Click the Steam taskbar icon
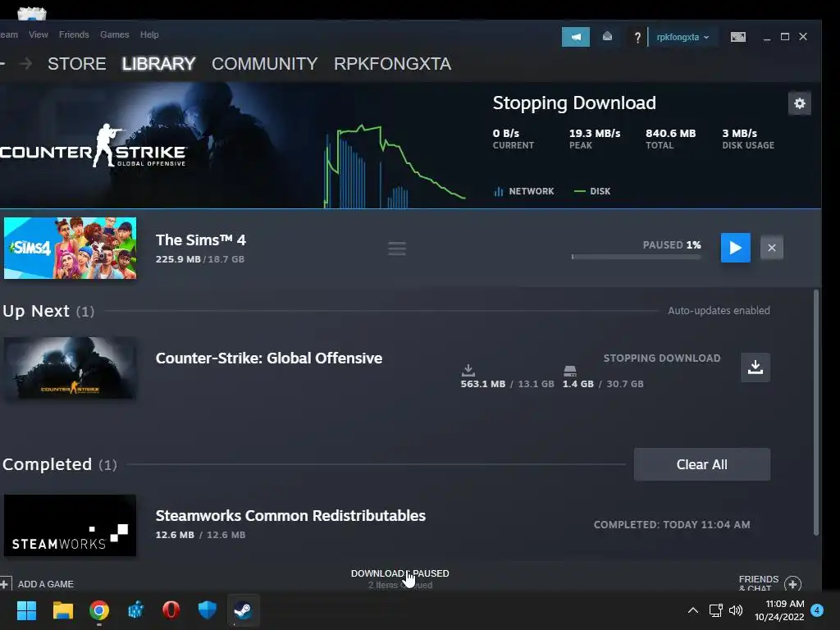The image size is (840, 630). (243, 609)
